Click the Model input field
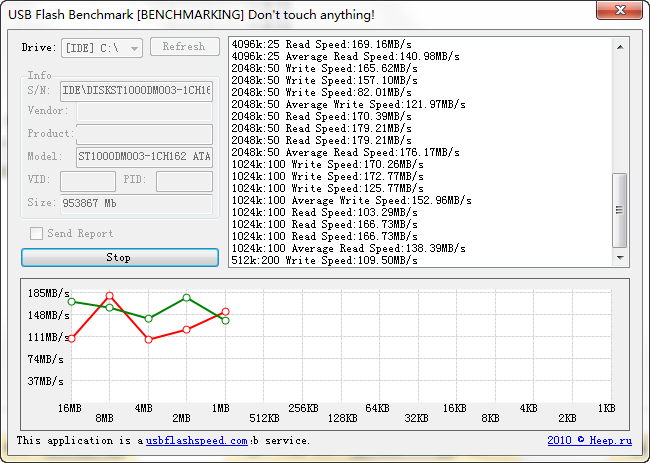The width and height of the screenshot is (650, 463). (144, 157)
